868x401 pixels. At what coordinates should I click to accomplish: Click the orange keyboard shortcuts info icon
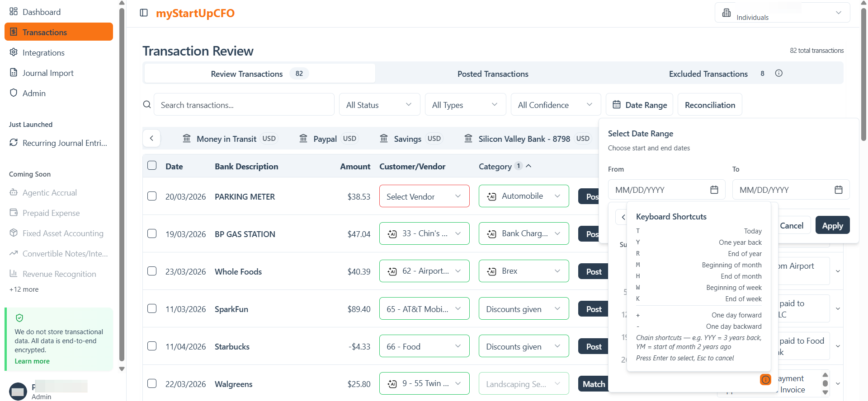(x=765, y=380)
